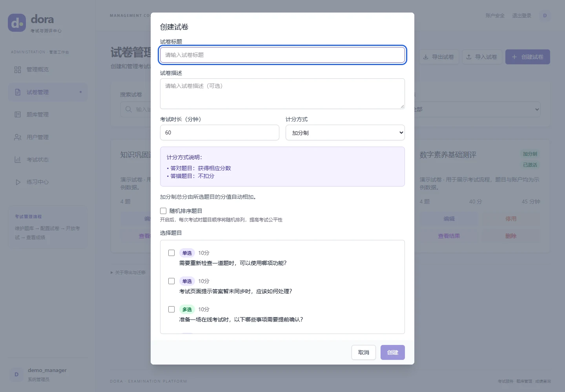565x392 pixels.
Task: Click the 45 分钟 duration on the card
Action: 531,201
